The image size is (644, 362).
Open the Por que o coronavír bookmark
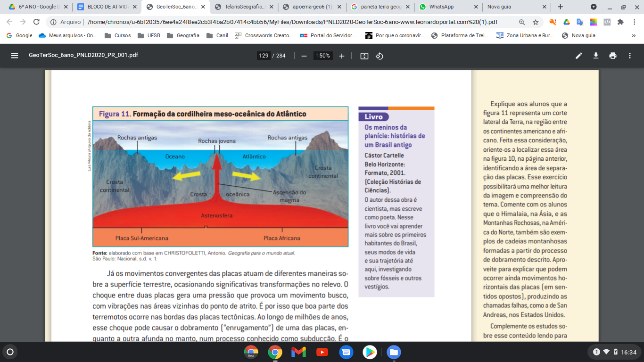click(x=395, y=35)
